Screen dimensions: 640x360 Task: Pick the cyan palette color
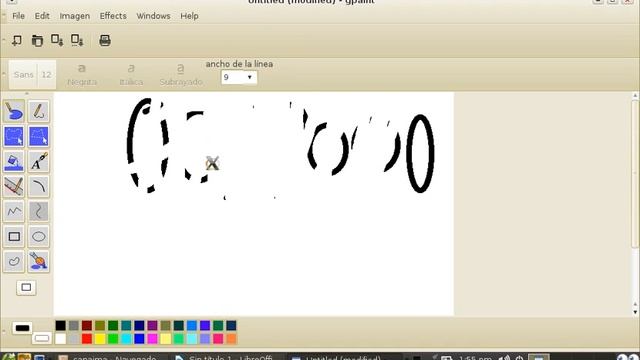[x=126, y=338]
